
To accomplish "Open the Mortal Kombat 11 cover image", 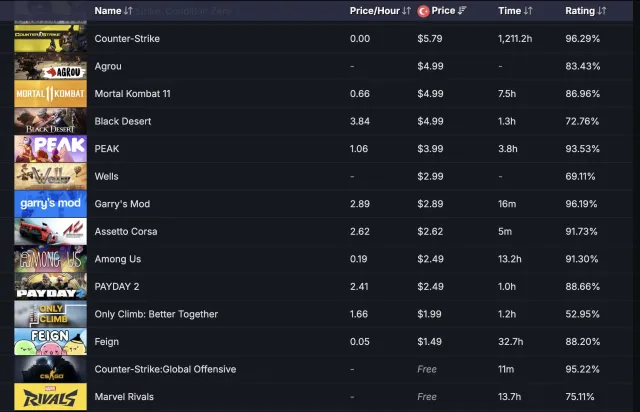I will 51,94.
